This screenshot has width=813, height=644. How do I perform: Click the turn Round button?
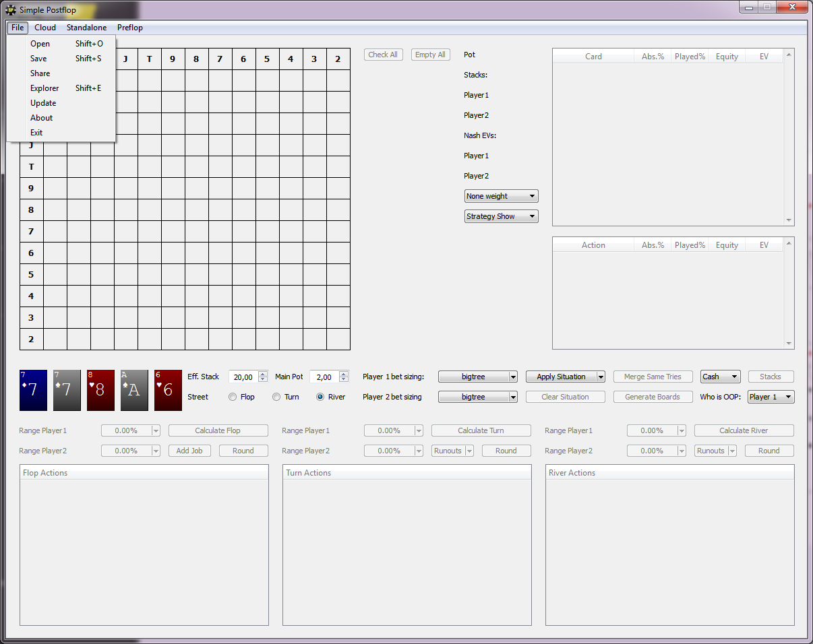[506, 451]
